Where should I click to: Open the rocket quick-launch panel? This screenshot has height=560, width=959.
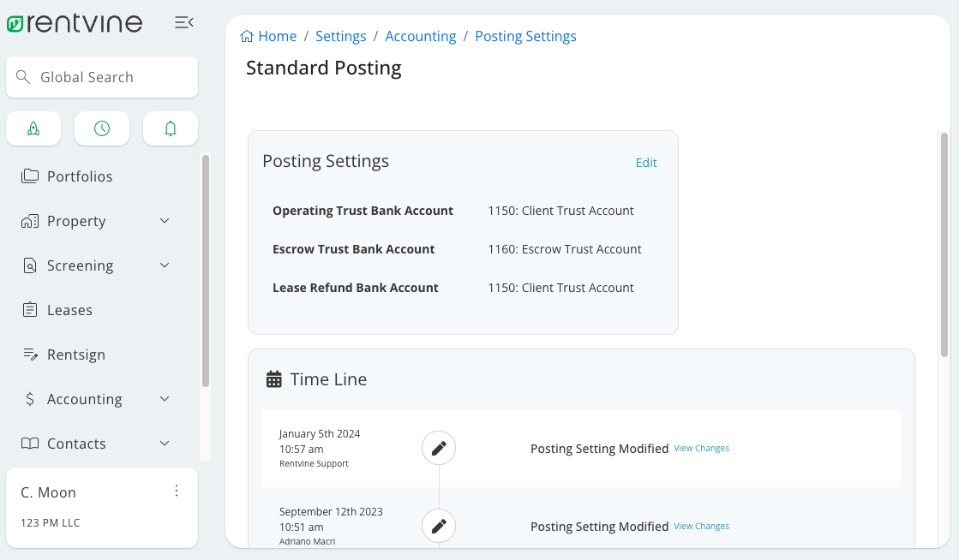[33, 128]
